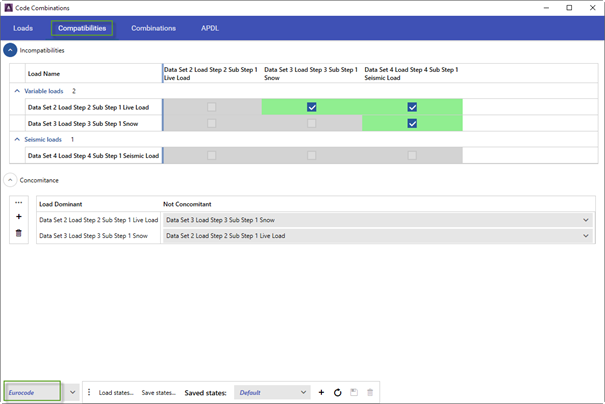605x404 pixels.
Task: Uncheck Live Load versus Seismic Load checkbox
Action: pos(412,107)
